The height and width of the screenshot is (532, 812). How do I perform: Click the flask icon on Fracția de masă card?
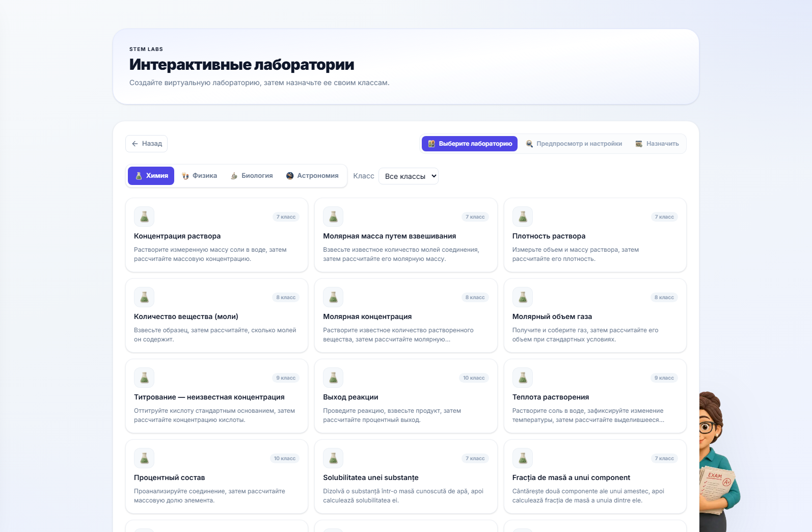(523, 458)
